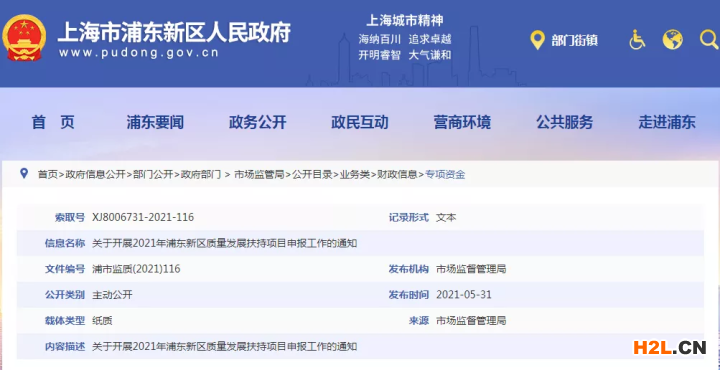The width and height of the screenshot is (720, 370).
Task: Open the 公共服务 menu item
Action: [564, 122]
